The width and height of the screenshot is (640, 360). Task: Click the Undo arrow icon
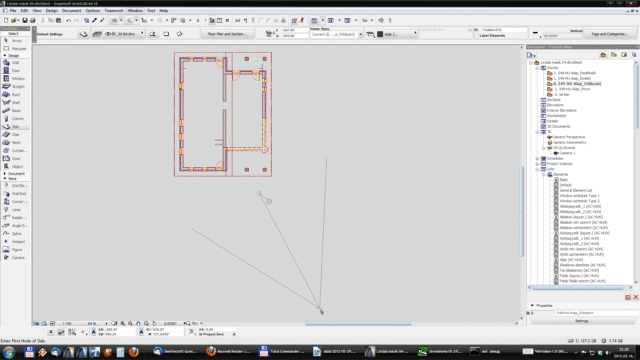tap(68, 20)
